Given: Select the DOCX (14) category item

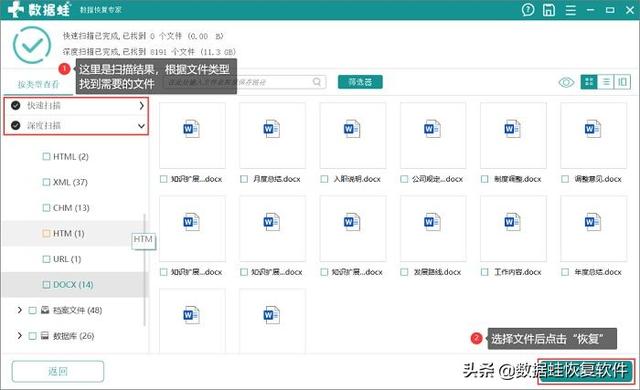Looking at the screenshot, I should tap(73, 284).
